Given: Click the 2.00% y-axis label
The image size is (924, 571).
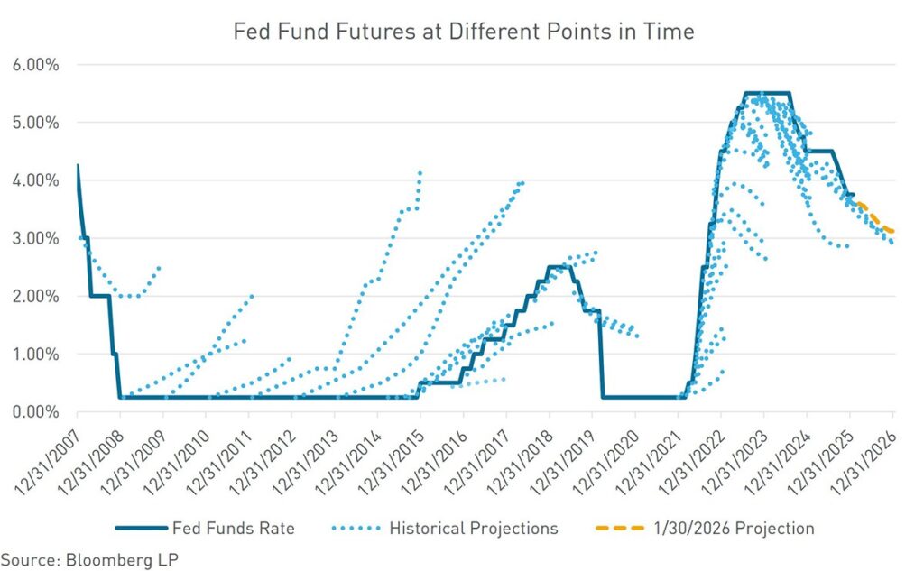Looking at the screenshot, I should point(34,296).
